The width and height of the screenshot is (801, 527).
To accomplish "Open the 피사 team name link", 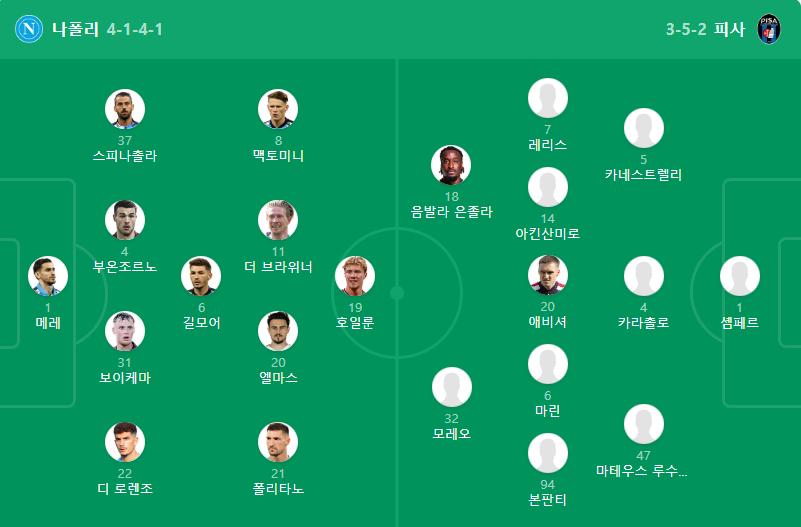I will [729, 29].
